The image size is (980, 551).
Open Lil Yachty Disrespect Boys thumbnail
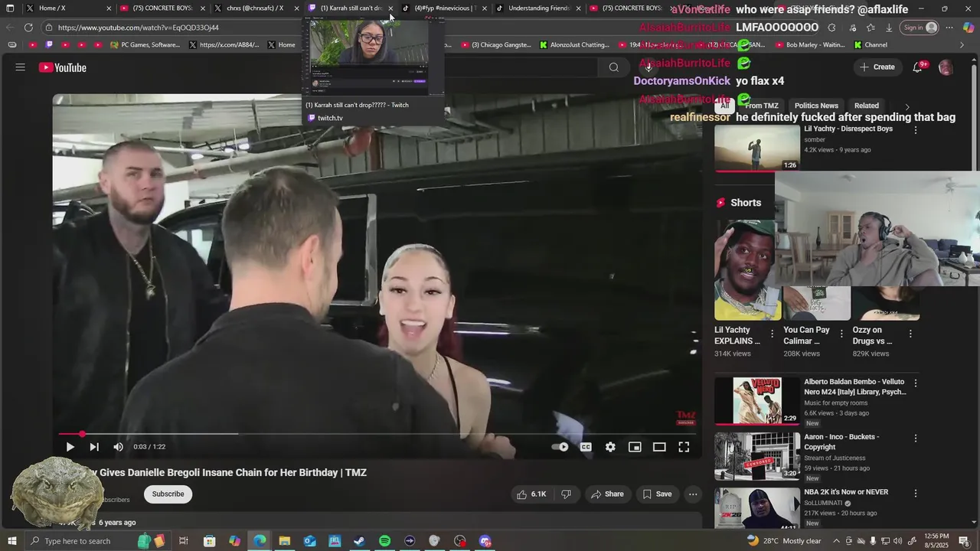click(756, 148)
